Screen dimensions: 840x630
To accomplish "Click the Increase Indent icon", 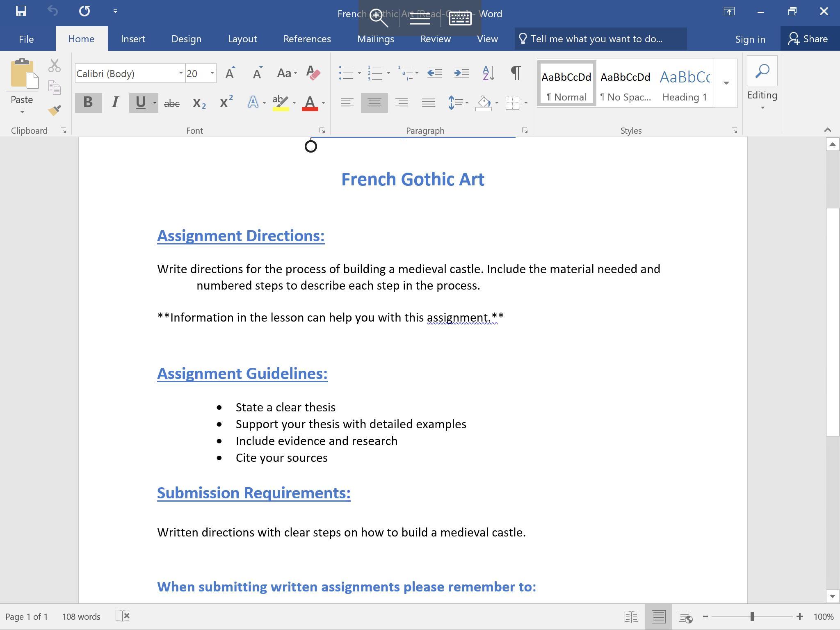I will pos(462,73).
